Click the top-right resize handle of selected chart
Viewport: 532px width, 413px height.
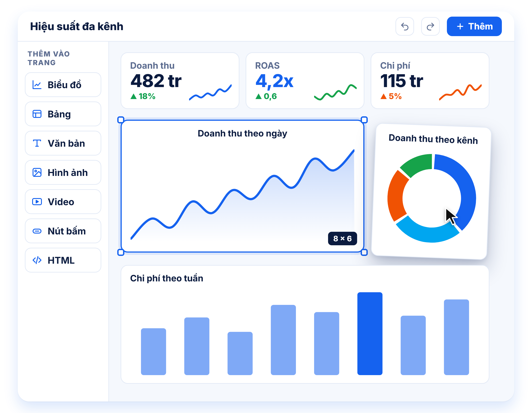[364, 120]
